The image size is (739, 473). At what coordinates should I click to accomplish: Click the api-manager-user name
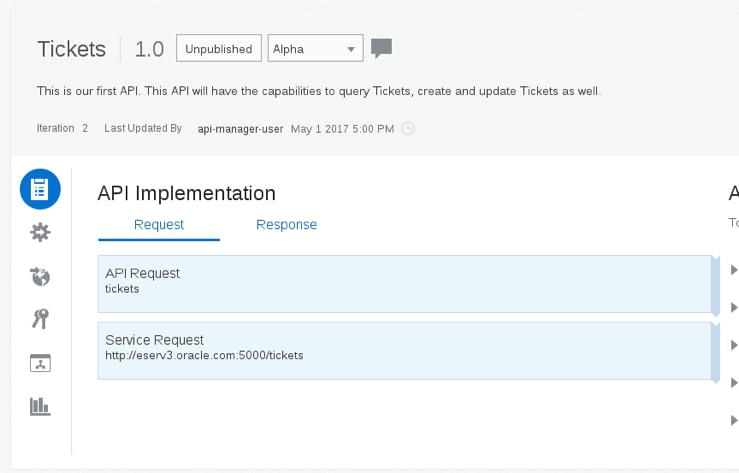coord(240,129)
